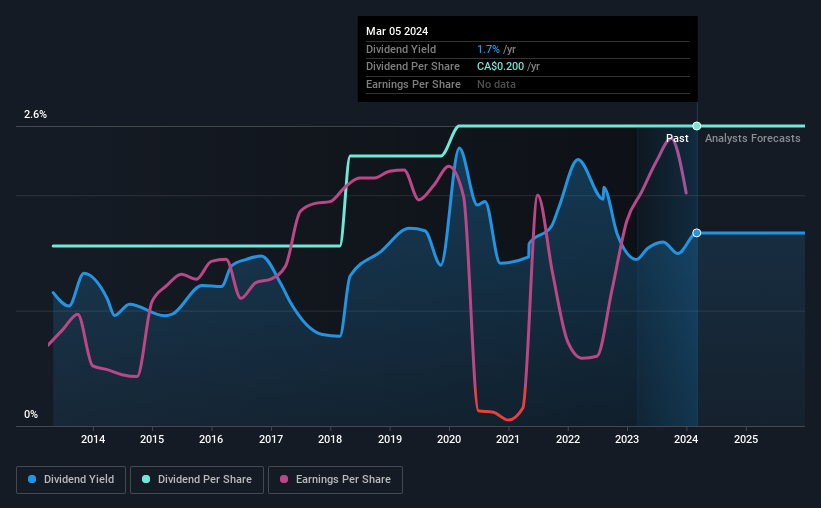Click the 2024 x-axis label
Image resolution: width=821 pixels, height=508 pixels.
686,439
